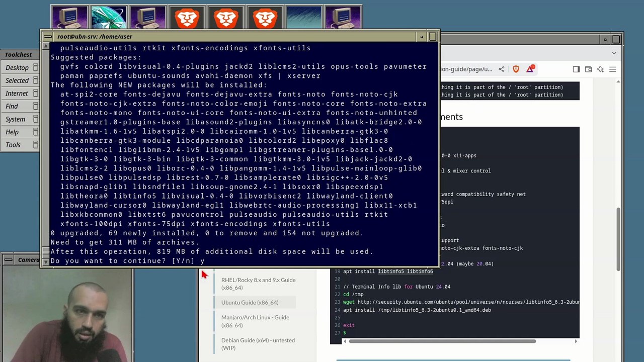Click terminal scrollbar up arrow
The height and width of the screenshot is (362, 644).
[46, 46]
